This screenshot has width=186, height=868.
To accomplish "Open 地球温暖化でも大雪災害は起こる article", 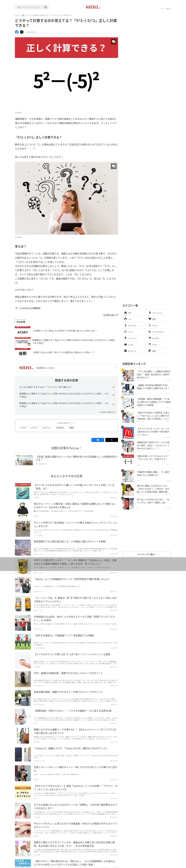I will point(70,541).
